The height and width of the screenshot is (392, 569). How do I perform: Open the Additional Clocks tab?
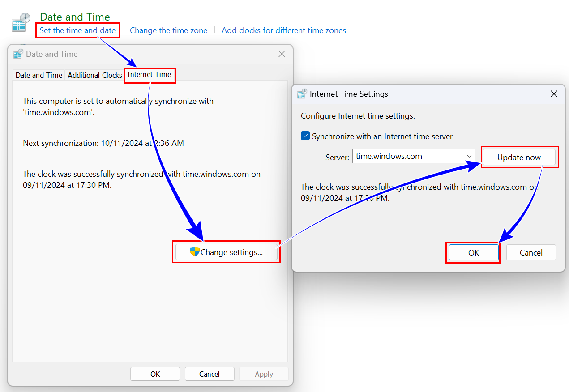(x=94, y=75)
